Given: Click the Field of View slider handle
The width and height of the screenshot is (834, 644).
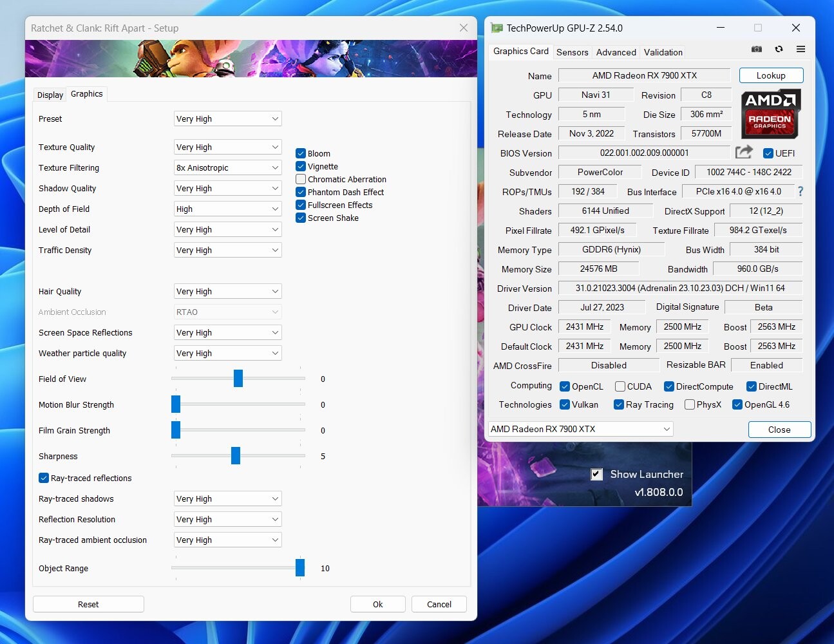Looking at the screenshot, I should 238,379.
